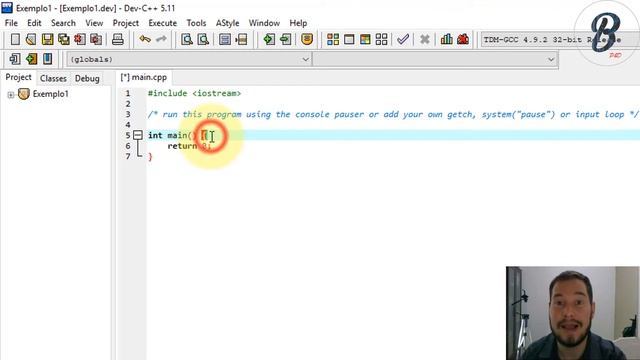The image size is (640, 360).
Task: Click the '#include <iostream>' code line
Action: click(194, 93)
